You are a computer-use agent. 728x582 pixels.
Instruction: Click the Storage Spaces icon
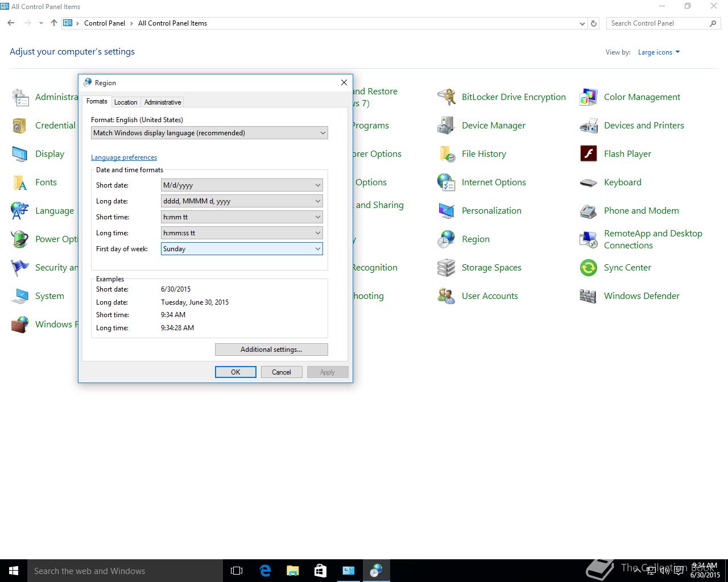point(446,268)
